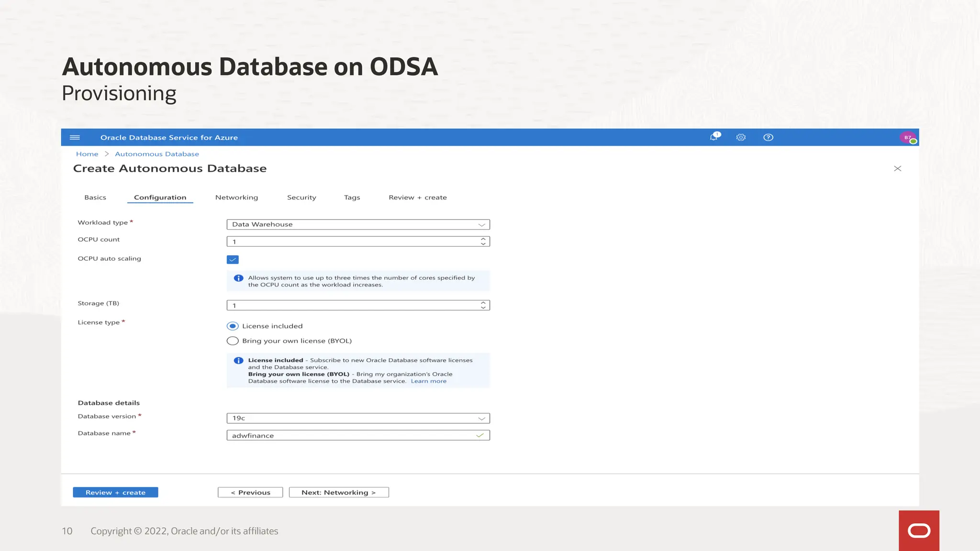Switch to the Basics tab

[x=95, y=198]
